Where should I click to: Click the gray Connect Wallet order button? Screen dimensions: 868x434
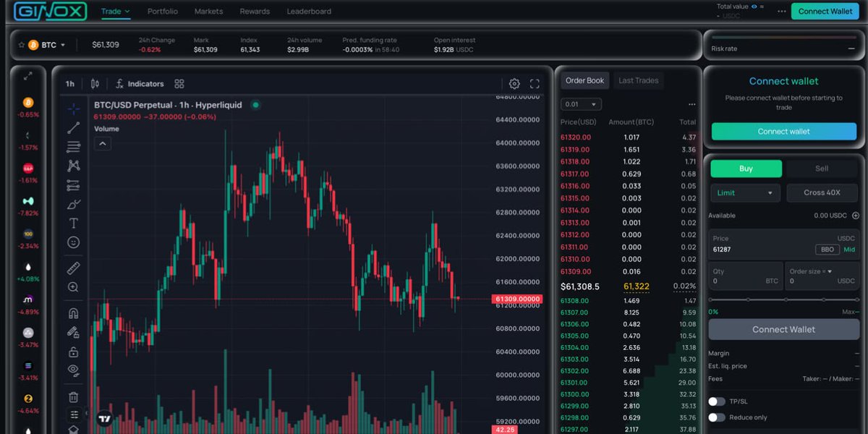click(784, 329)
